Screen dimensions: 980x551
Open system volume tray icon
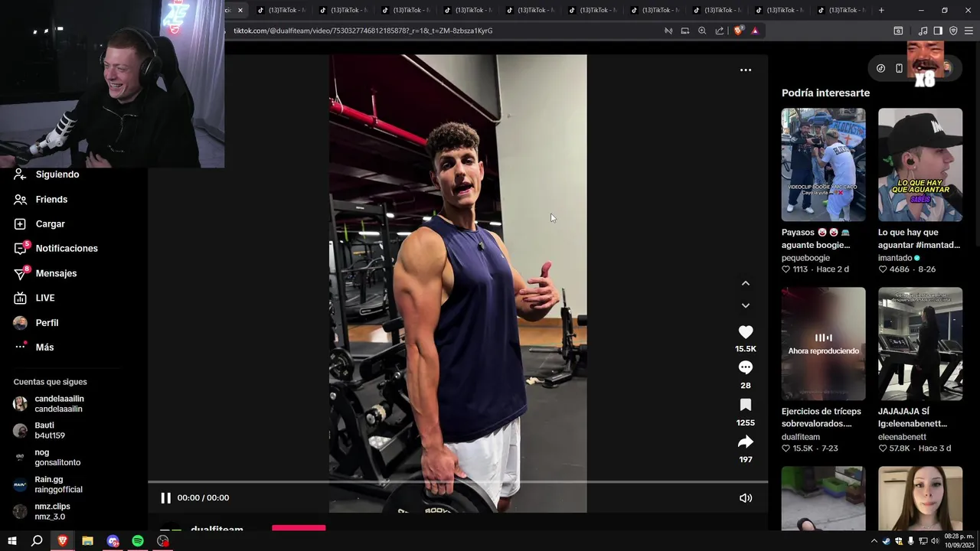(935, 541)
